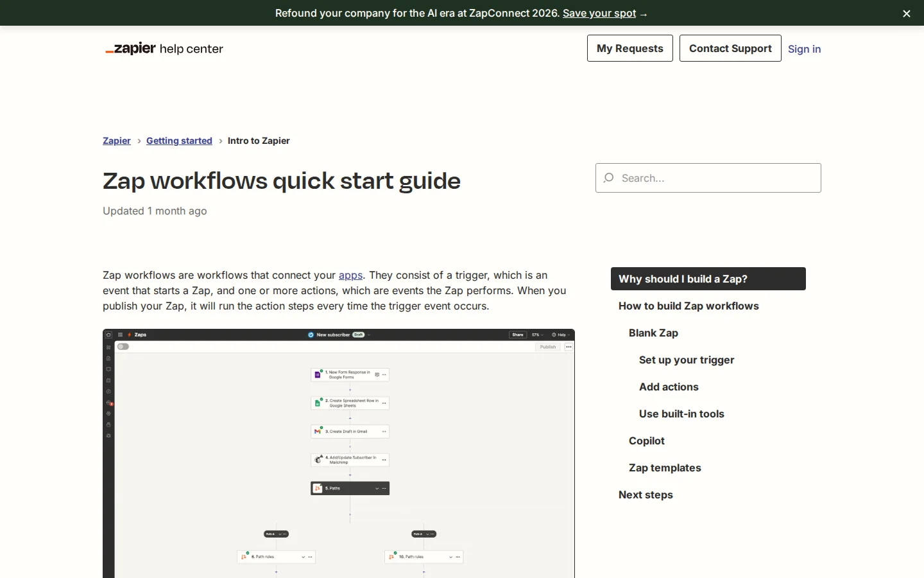924x578 pixels.
Task: Click the path icon on step 10 Path rules
Action: (391, 557)
